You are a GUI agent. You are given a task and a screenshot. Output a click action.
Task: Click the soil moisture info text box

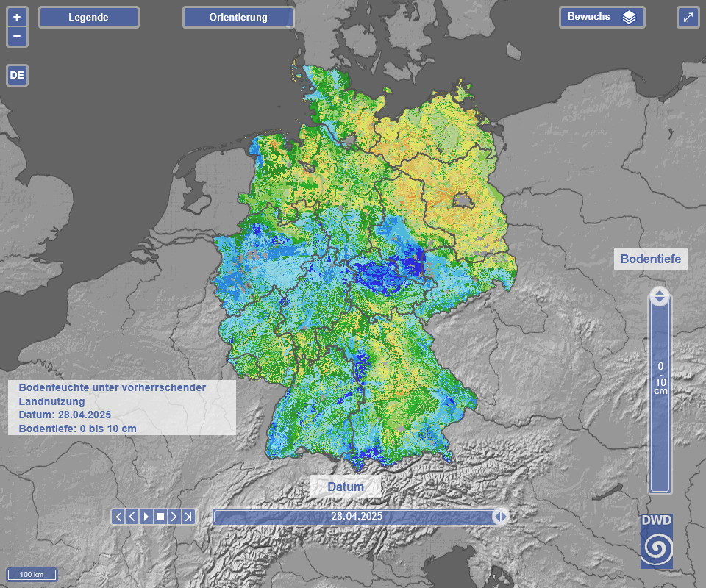point(121,407)
